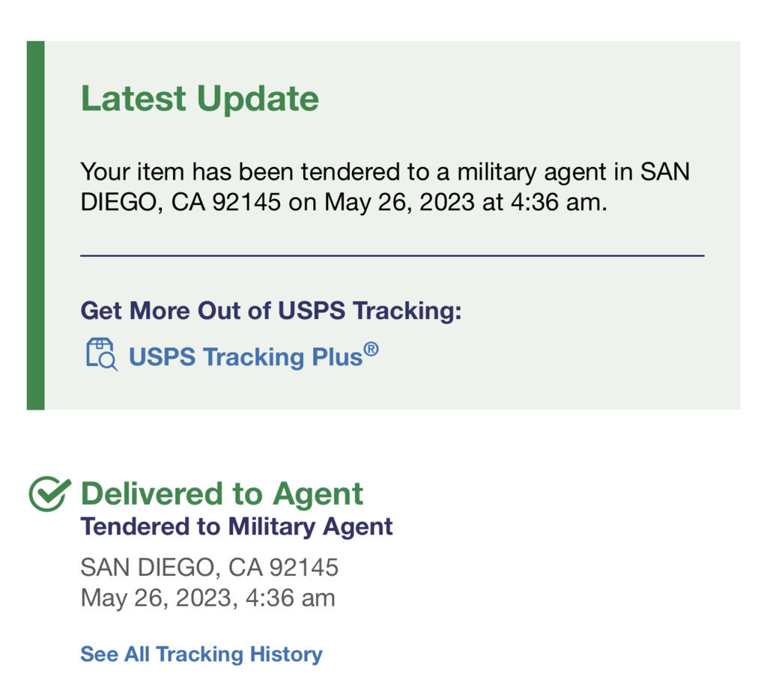Click the Tendered to Military Agent subheading
Screen dimensions: 767x700
(236, 527)
